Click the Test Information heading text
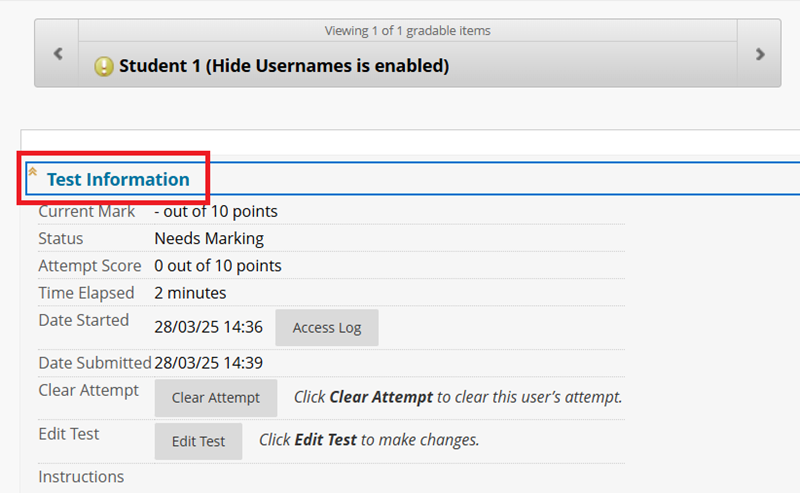Screen dimensions: 800x493 [x=118, y=180]
